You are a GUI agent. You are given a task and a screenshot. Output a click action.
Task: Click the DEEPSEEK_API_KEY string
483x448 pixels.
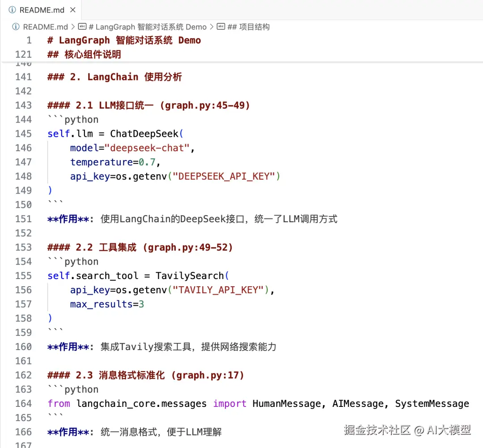point(224,176)
